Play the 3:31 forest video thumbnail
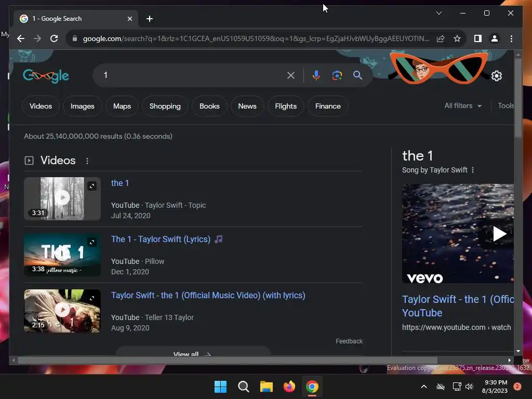 [x=62, y=198]
